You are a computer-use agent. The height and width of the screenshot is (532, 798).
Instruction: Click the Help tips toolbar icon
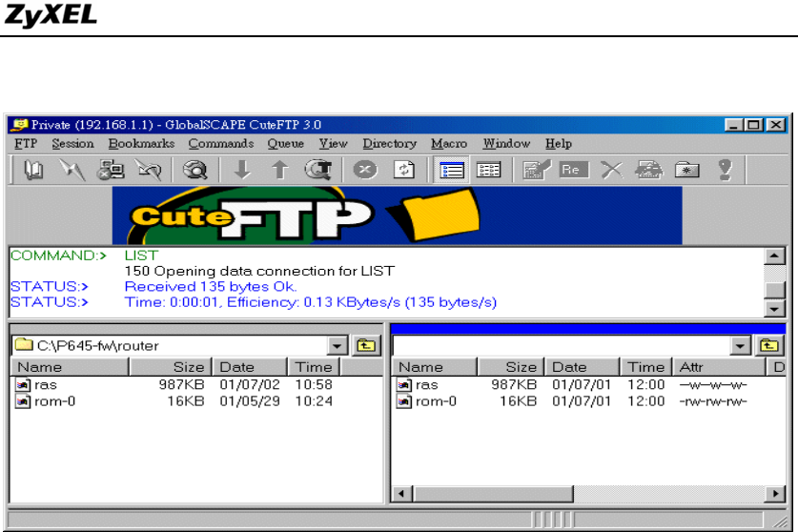pyautogui.click(x=725, y=170)
